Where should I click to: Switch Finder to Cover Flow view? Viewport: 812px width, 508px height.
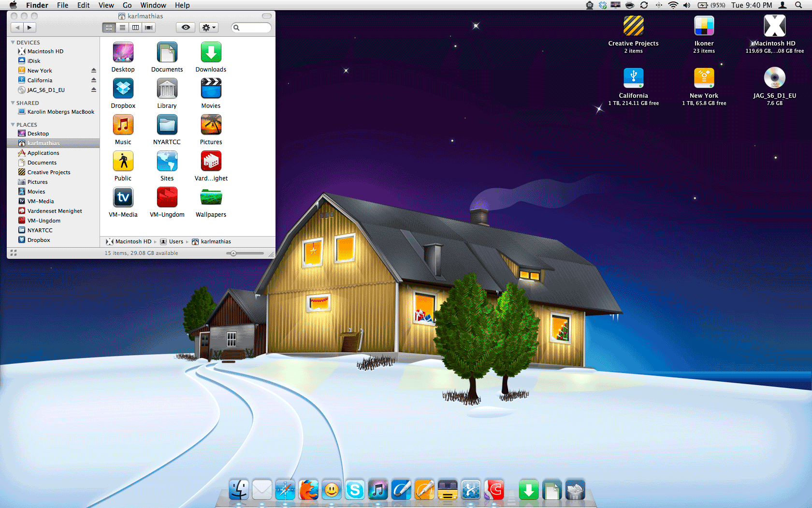coord(149,28)
